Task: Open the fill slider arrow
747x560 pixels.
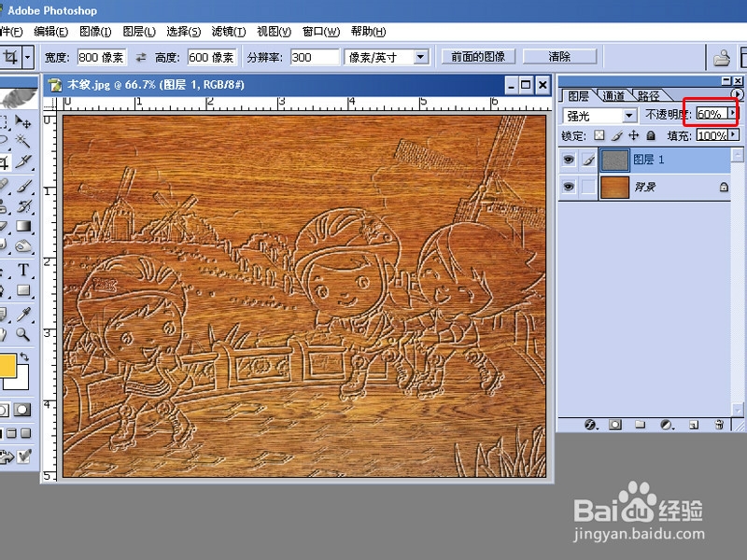Action: pyautogui.click(x=734, y=135)
